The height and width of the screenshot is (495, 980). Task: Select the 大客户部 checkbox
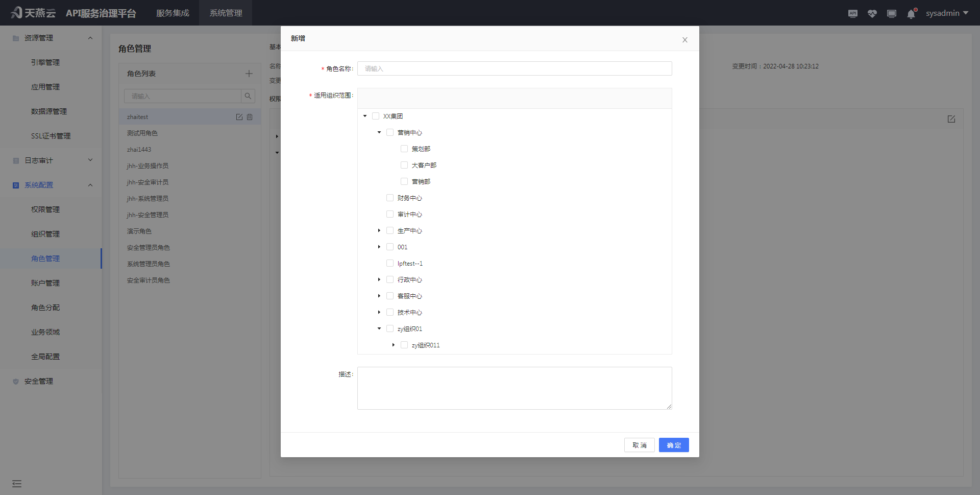[404, 165]
